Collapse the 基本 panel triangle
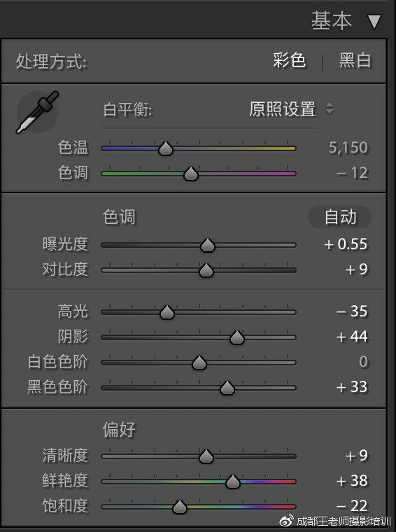 point(374,22)
